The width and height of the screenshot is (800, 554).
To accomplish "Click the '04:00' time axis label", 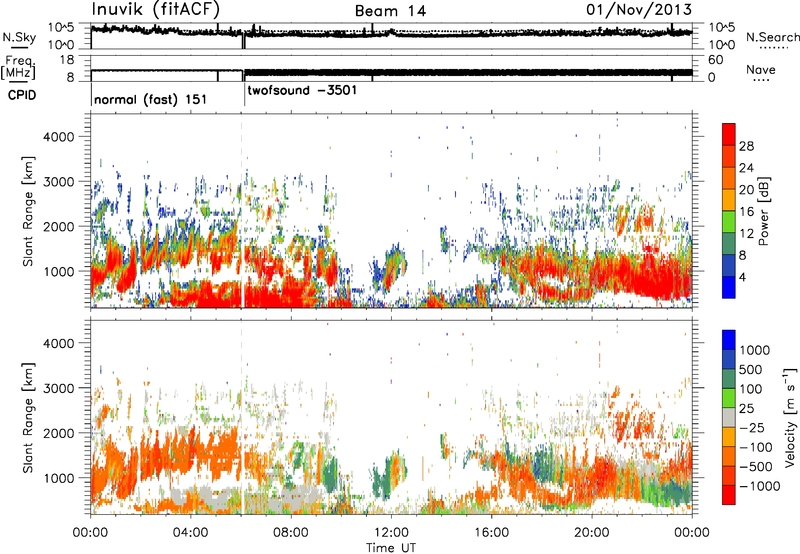I will pos(191,533).
